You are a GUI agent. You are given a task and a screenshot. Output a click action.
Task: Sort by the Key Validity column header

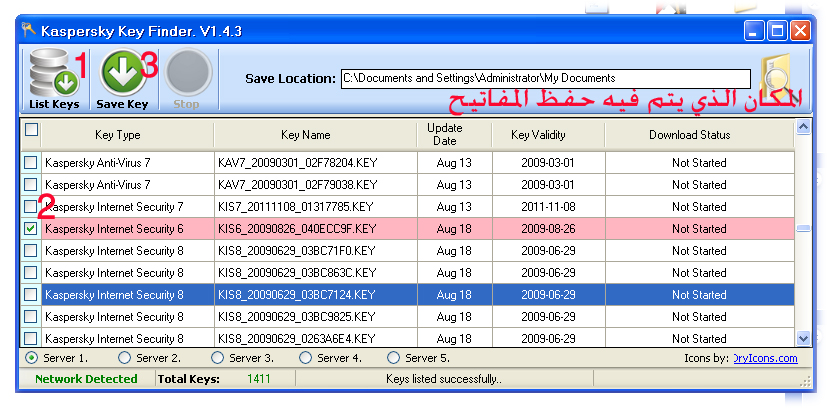click(x=548, y=135)
